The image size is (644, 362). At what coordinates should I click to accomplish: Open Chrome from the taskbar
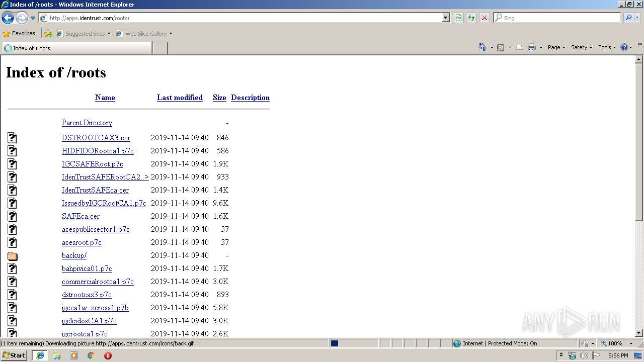pyautogui.click(x=91, y=355)
